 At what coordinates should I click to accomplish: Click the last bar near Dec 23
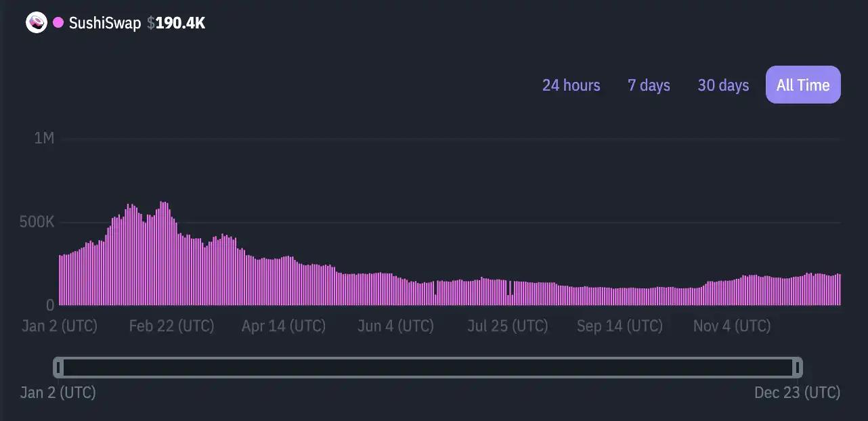coord(840,288)
